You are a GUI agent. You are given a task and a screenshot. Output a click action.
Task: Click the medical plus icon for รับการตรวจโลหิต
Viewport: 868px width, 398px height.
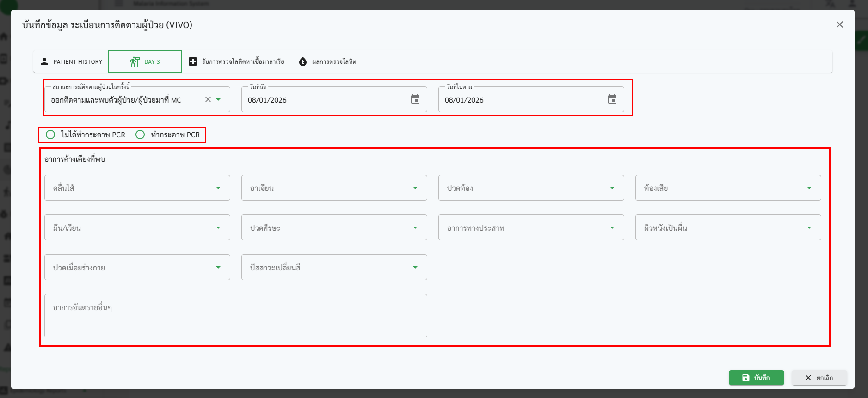click(x=193, y=61)
